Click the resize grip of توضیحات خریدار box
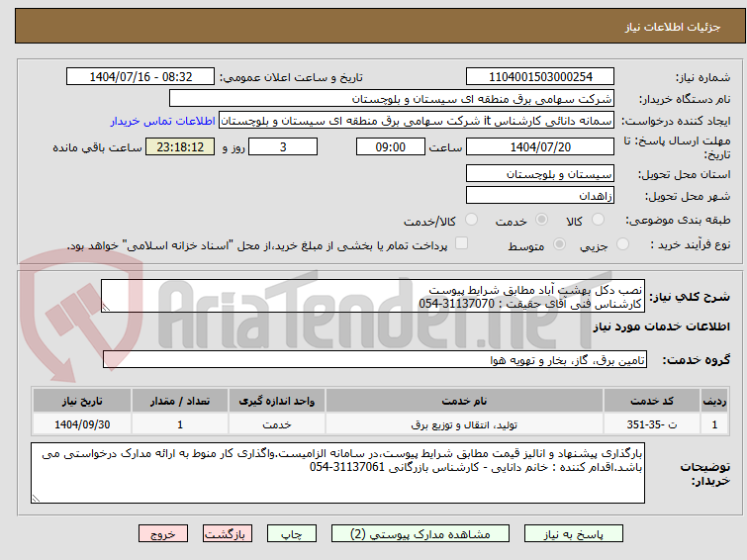Image resolution: width=747 pixels, height=560 pixels. [36, 498]
